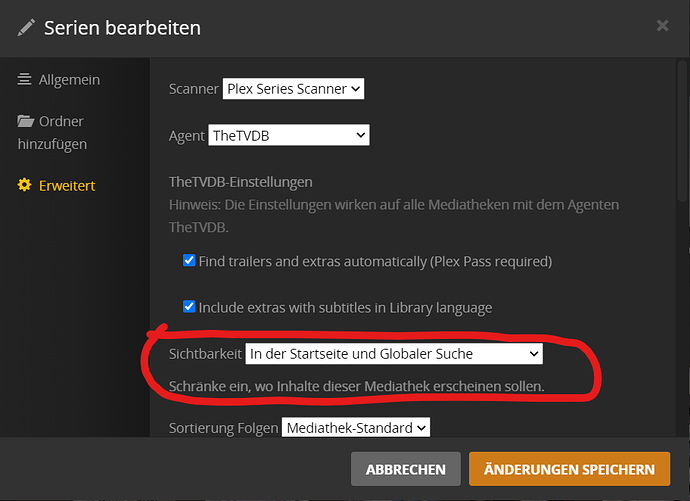Click the Sortierung Folgen label
Screen dimensions: 690x501
224,428
